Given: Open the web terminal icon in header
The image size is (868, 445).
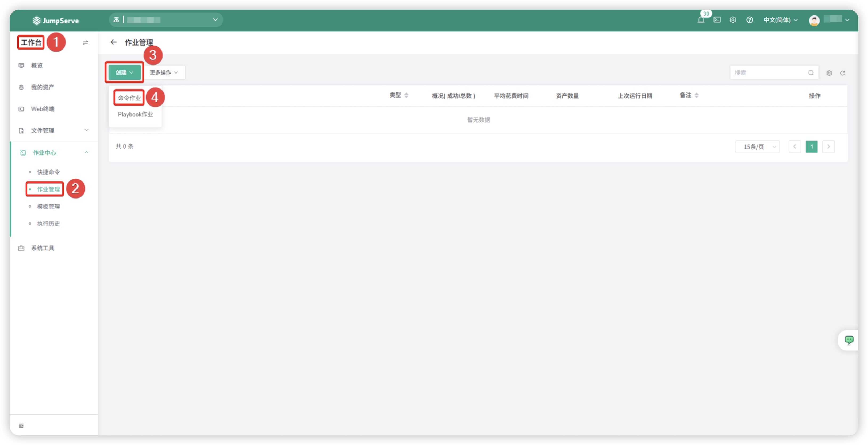Looking at the screenshot, I should click(717, 20).
